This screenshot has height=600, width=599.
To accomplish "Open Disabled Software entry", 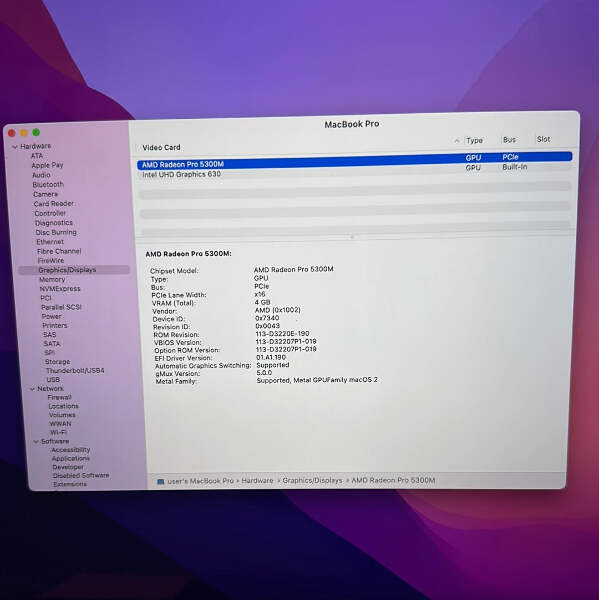I will click(x=81, y=475).
